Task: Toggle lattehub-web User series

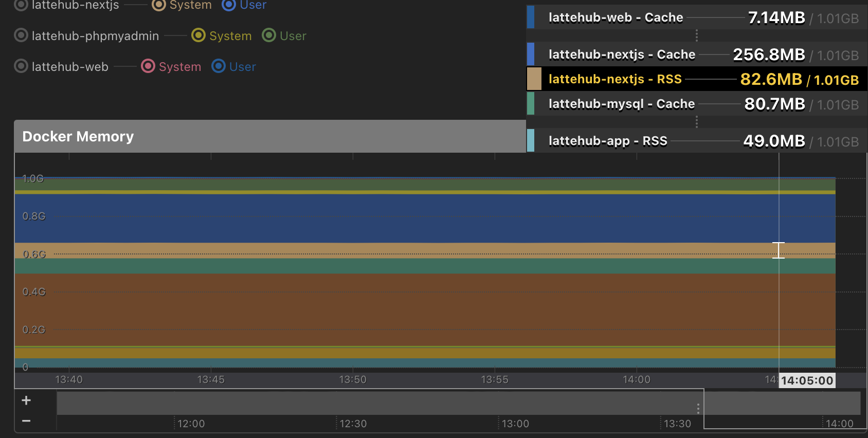Action: [234, 67]
